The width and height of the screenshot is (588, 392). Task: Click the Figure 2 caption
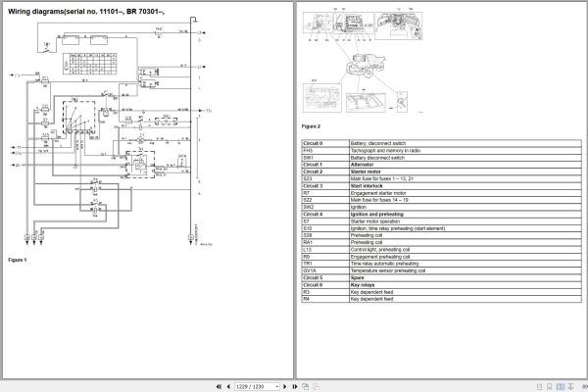[x=311, y=126]
